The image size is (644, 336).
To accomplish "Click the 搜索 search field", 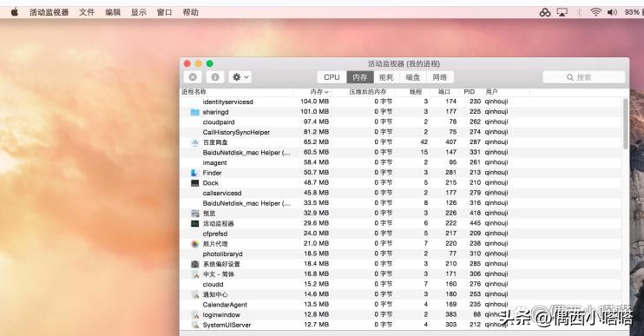I will point(583,77).
